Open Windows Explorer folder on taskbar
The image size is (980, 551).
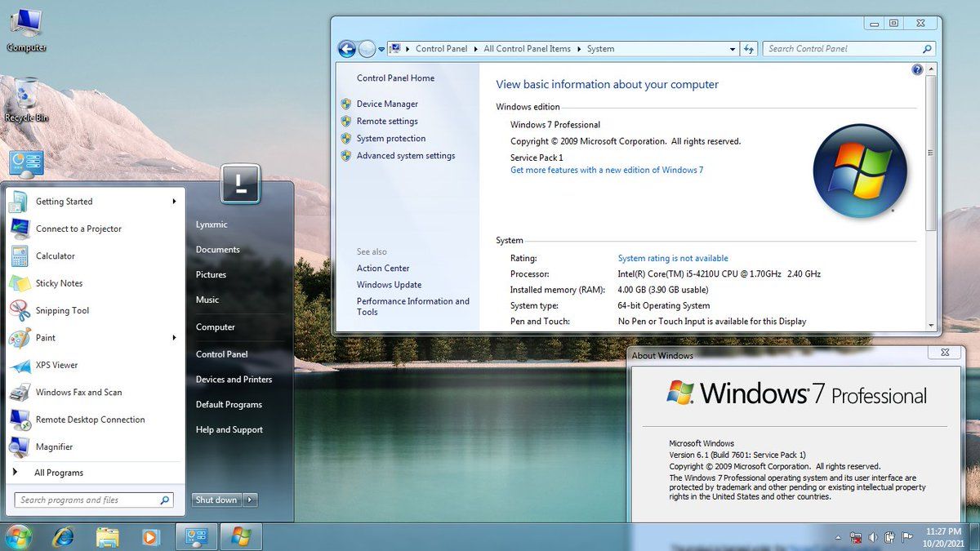(107, 536)
